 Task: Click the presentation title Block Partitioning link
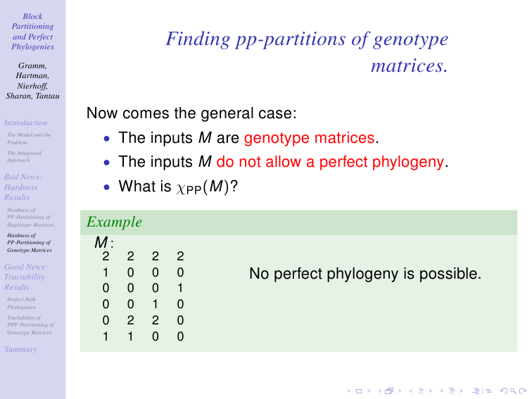[32, 31]
